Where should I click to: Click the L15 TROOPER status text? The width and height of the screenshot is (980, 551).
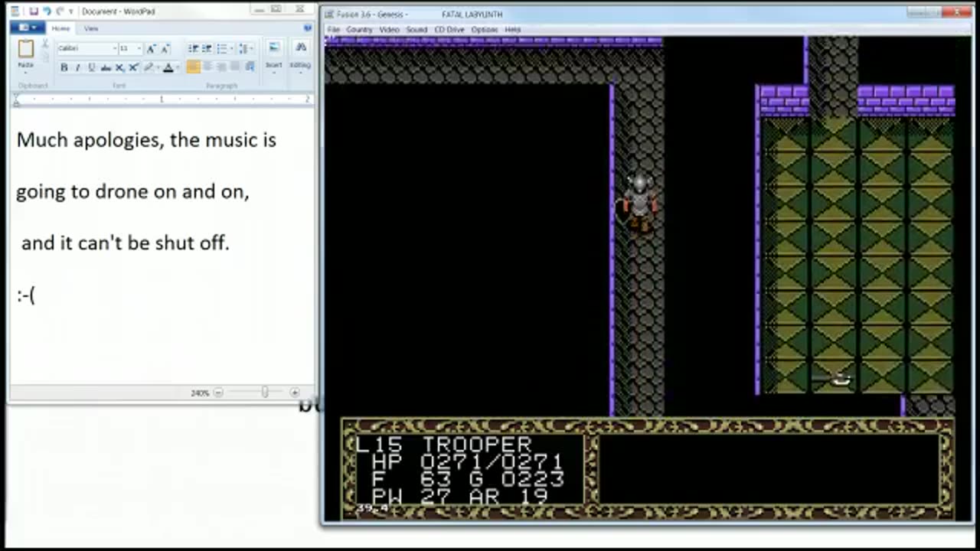pos(444,445)
